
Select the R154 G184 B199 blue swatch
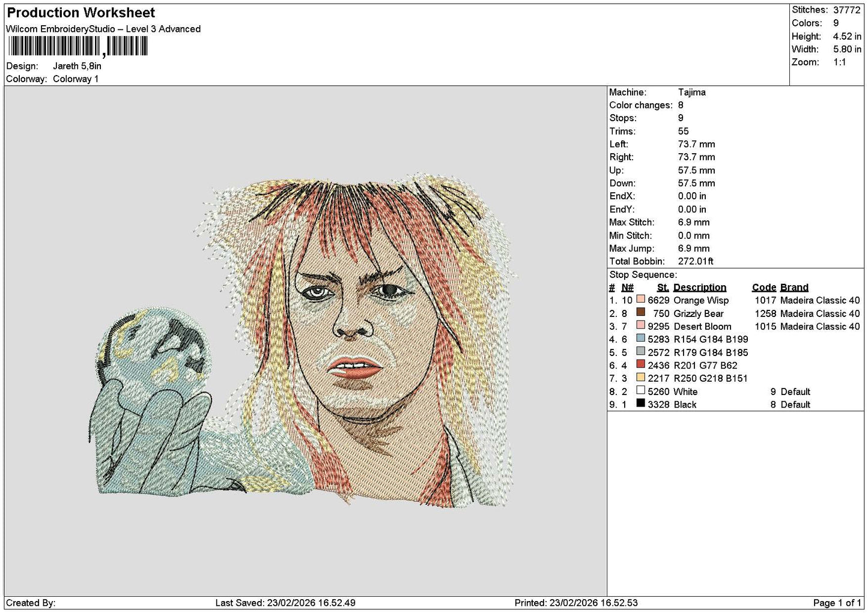[641, 339]
